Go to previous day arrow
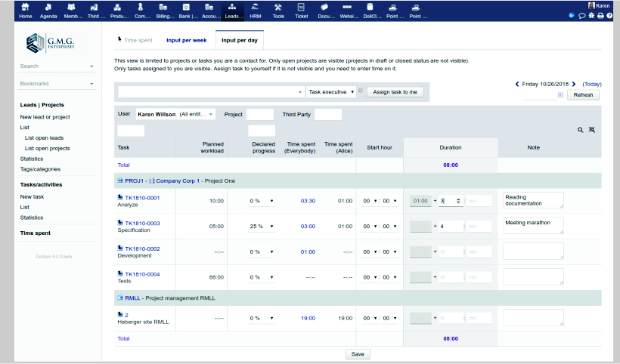This screenshot has width=620, height=364. [x=517, y=84]
